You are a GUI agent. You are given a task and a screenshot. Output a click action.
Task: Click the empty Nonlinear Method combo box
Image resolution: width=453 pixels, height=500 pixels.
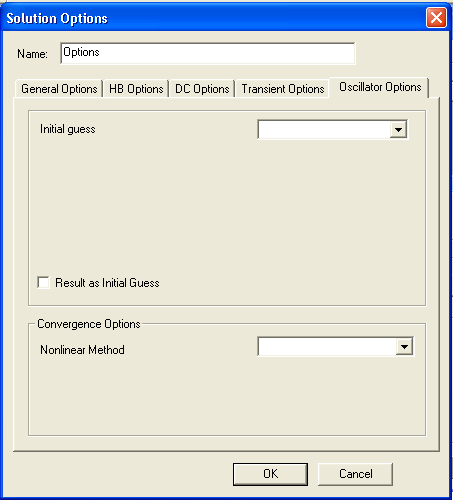click(x=336, y=347)
